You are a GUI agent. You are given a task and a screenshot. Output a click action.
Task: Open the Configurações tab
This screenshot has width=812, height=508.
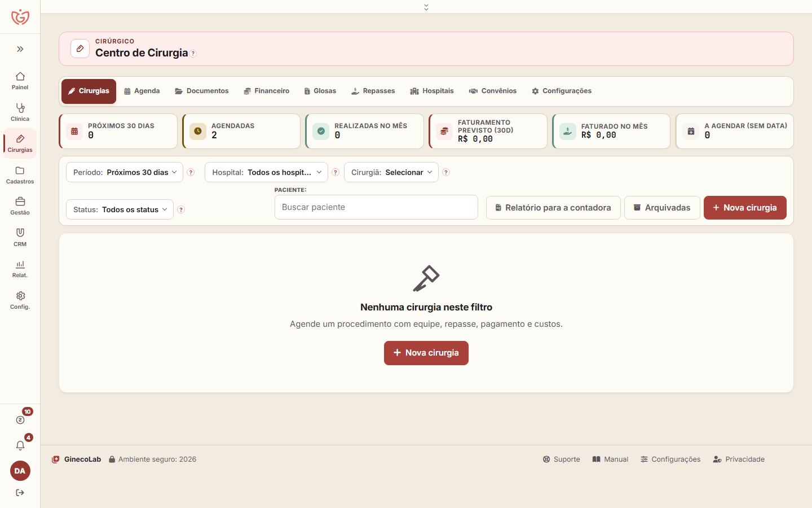tap(562, 91)
